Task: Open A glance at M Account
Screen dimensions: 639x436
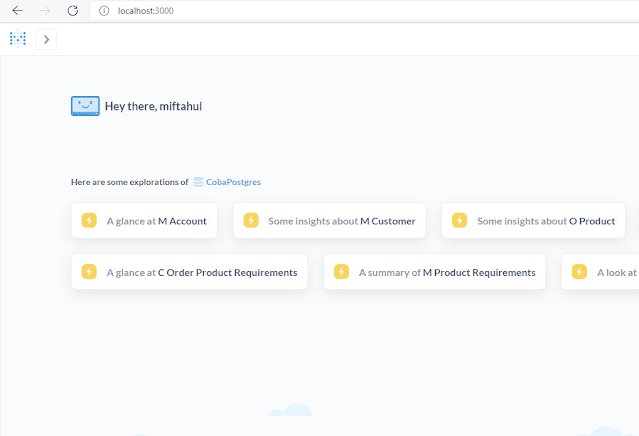Action: (x=144, y=220)
